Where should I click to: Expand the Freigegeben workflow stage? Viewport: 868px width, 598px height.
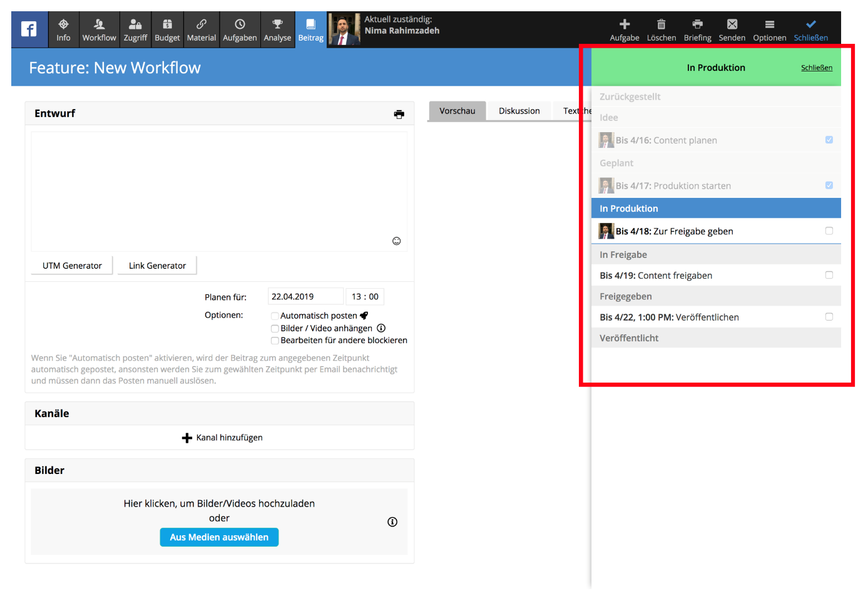715,296
